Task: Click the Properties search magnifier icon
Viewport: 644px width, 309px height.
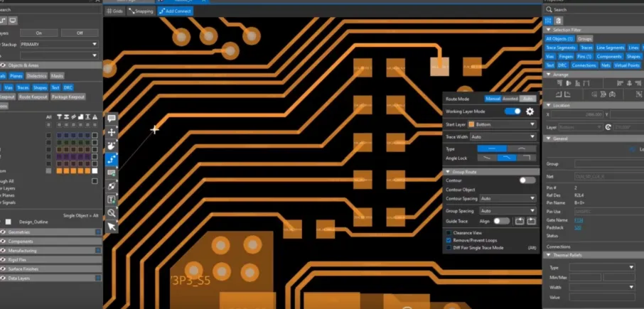Action: 549,9
